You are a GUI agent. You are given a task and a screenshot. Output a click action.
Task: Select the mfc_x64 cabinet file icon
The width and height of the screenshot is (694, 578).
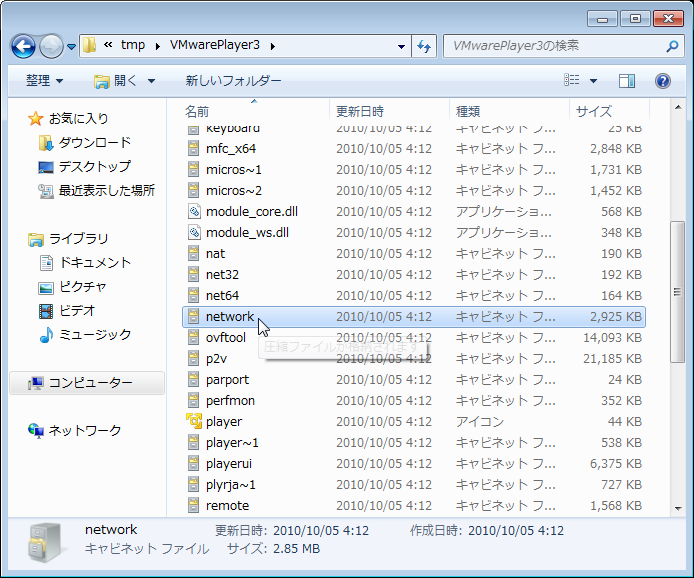[x=193, y=148]
